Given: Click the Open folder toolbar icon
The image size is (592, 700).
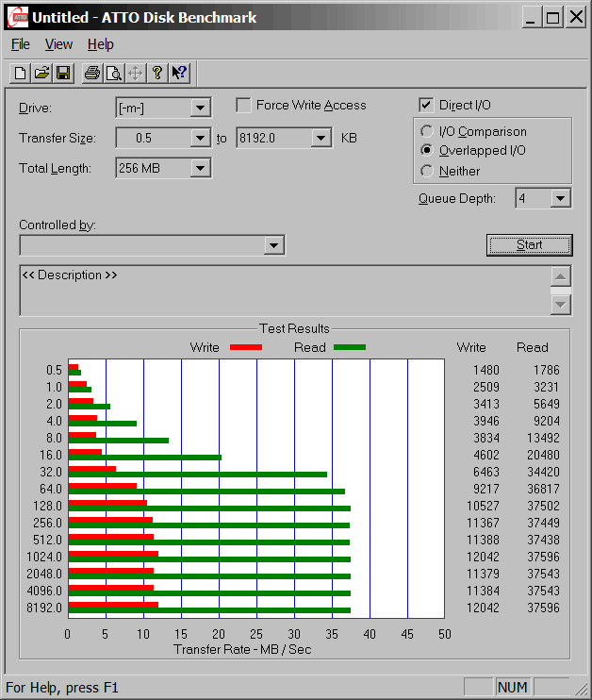Looking at the screenshot, I should click(42, 73).
